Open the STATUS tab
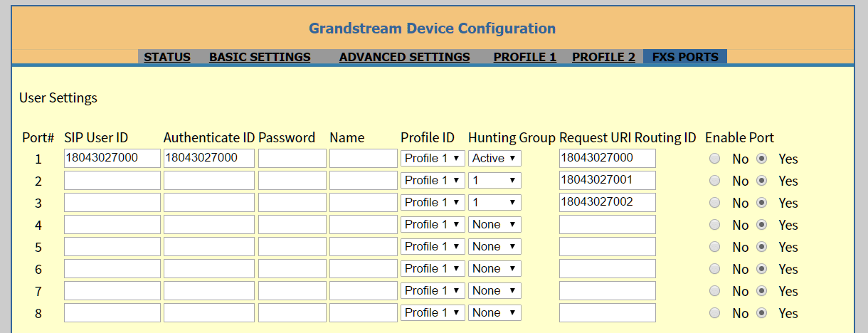868x333 pixels. [x=167, y=57]
